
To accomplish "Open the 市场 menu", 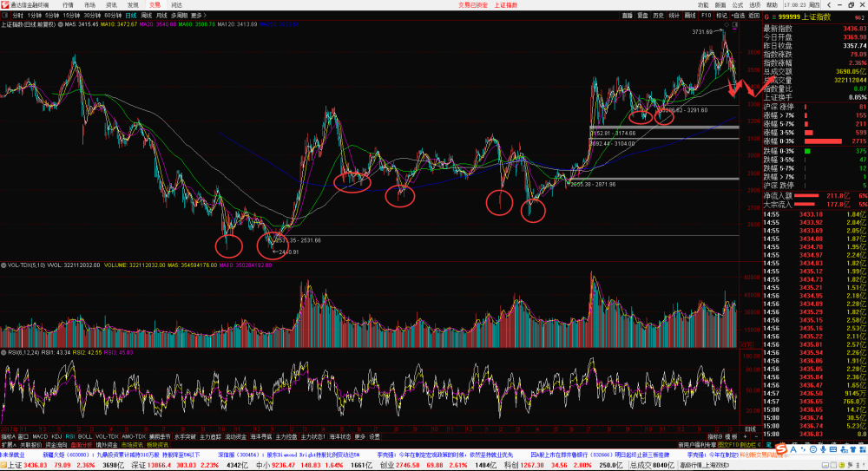I will click(x=89, y=5).
